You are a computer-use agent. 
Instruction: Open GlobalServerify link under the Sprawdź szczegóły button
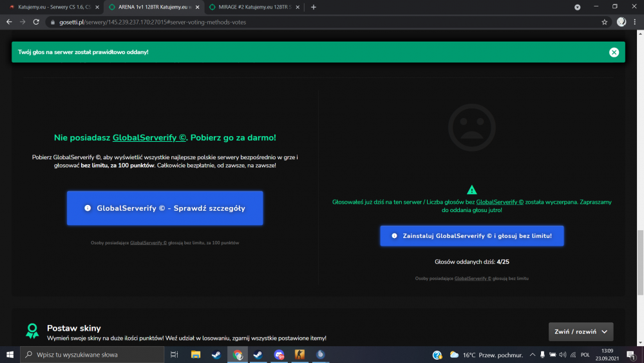click(148, 243)
